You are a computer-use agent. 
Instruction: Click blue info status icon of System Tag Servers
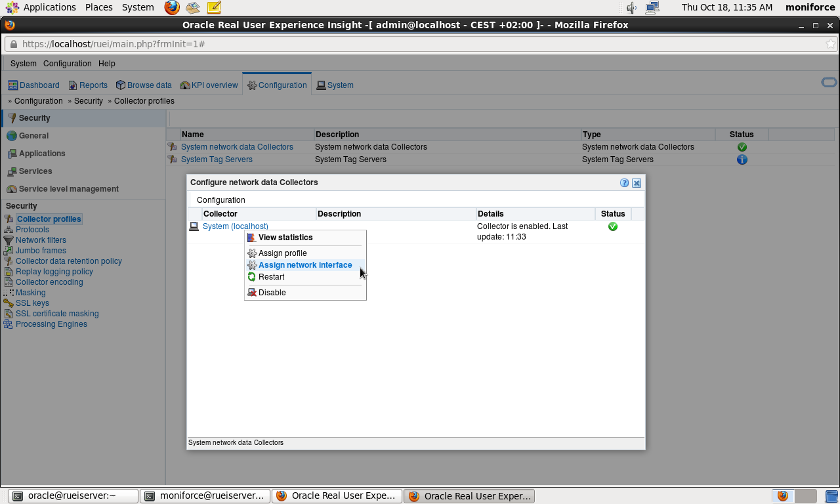click(742, 159)
